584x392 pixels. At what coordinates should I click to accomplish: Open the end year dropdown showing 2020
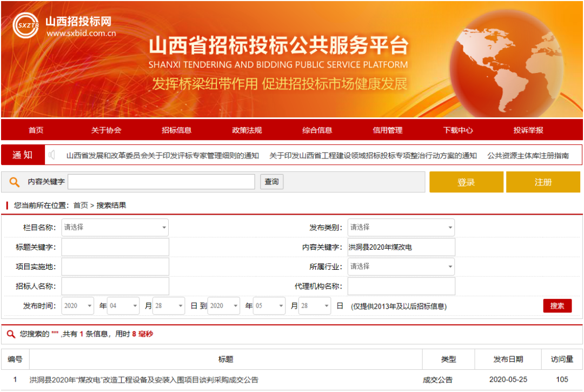[223, 305]
